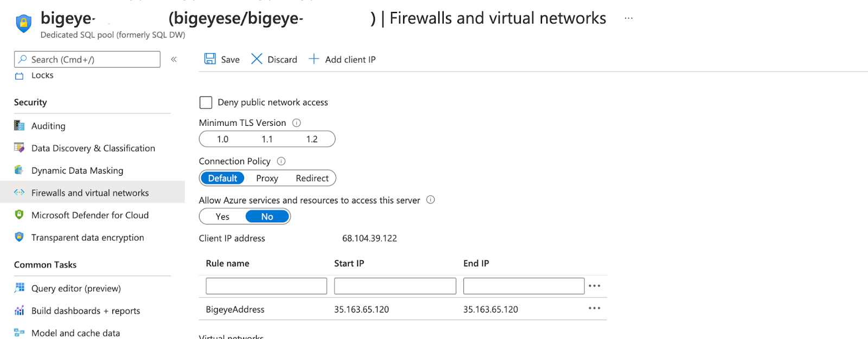Click the Auditing icon
The width and height of the screenshot is (868, 339).
point(20,126)
